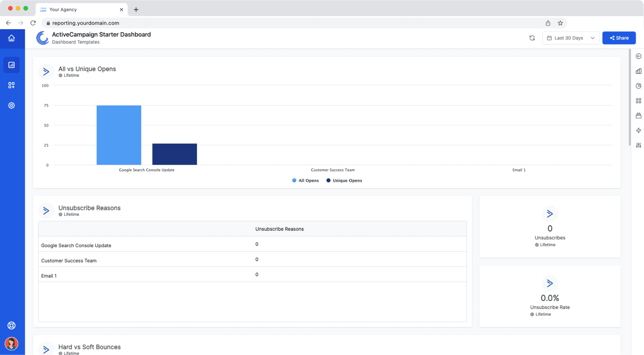This screenshot has width=644, height=355.
Task: Click the Unsubscribe Reasons table column header
Action: [x=279, y=229]
